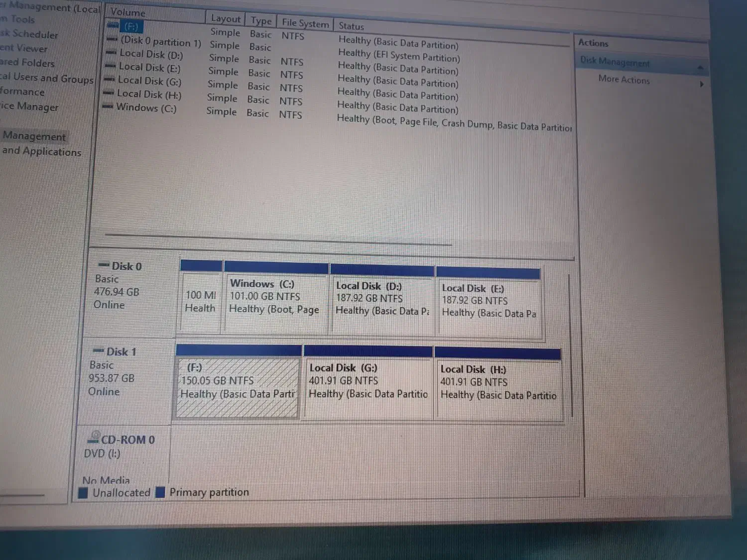Viewport: 747px width, 560px height.
Task: Open More Actions in the Actions pane
Action: (x=624, y=79)
